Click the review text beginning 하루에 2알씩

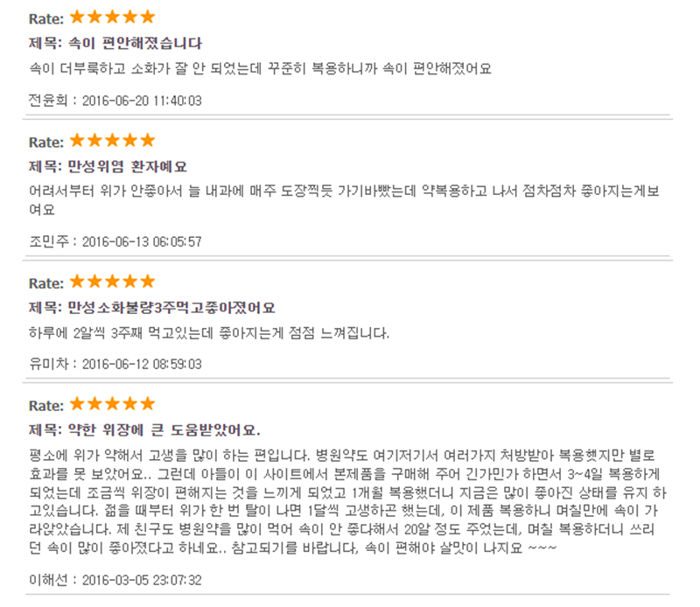[209, 333]
